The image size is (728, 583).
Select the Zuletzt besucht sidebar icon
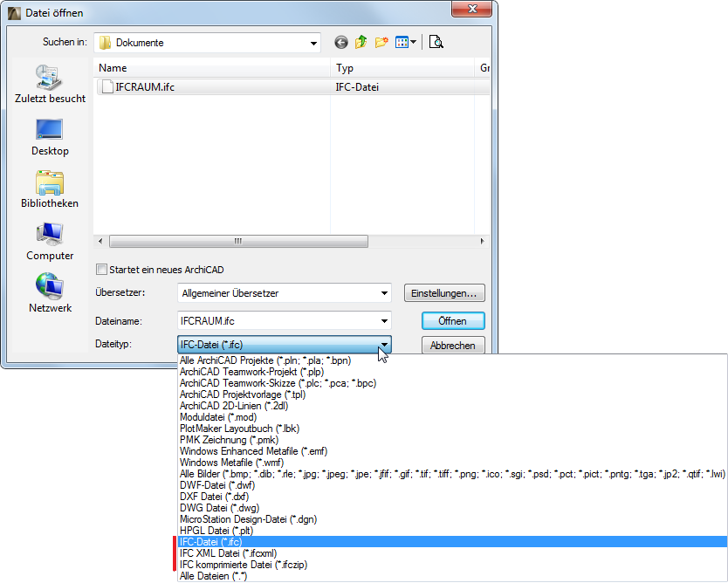[x=49, y=79]
